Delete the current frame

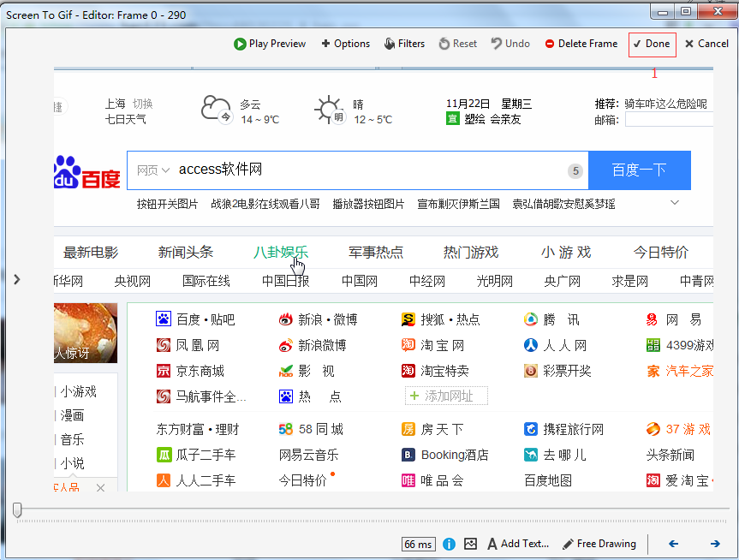[581, 44]
